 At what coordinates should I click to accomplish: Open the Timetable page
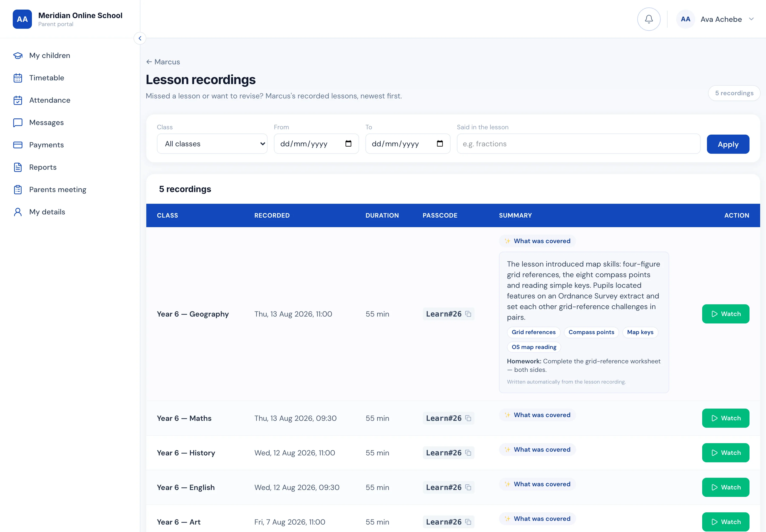point(47,78)
